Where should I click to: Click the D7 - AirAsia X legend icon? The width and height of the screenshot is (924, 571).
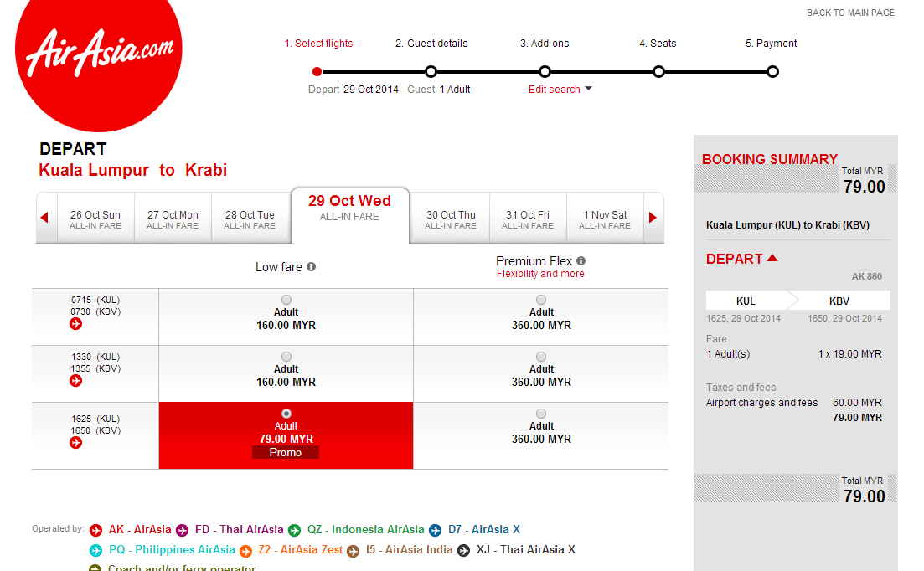pos(435,530)
